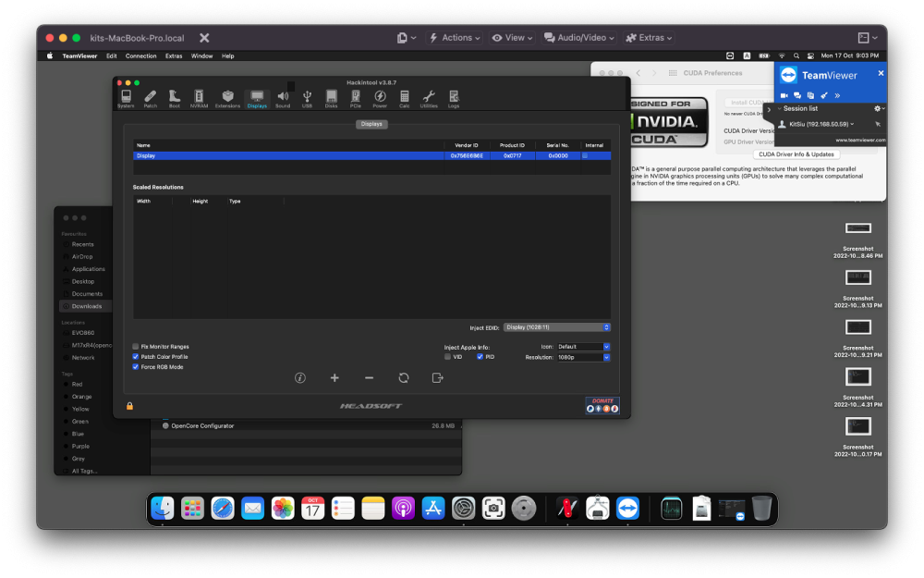The image size is (924, 578).
Task: Uncheck the PID inject checkbox
Action: (x=480, y=357)
